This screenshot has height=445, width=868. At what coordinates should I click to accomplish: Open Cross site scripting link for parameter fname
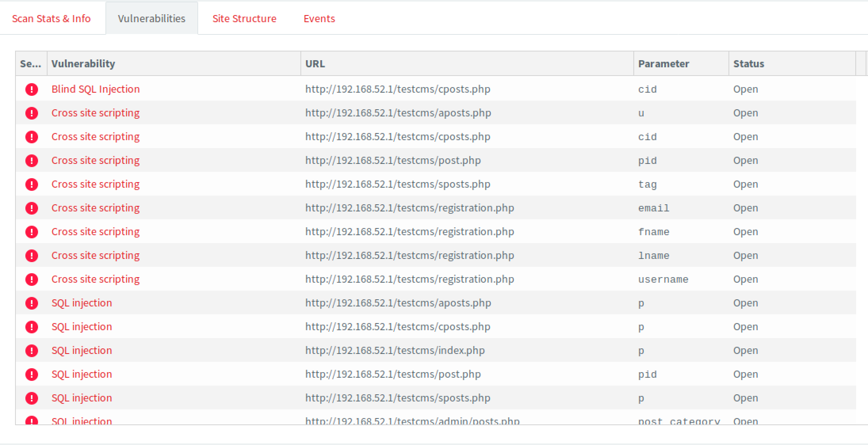coord(96,232)
